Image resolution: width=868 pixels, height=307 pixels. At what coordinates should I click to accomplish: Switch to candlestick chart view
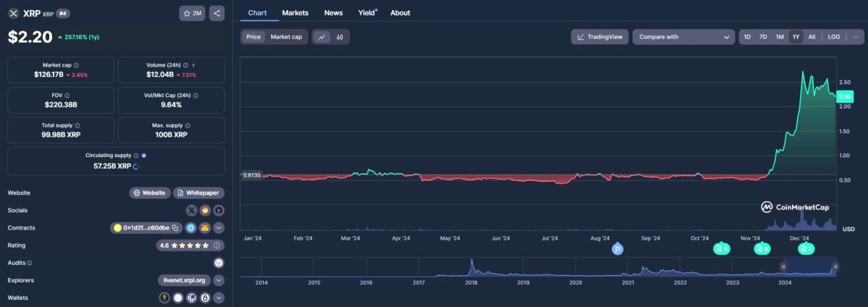click(339, 37)
